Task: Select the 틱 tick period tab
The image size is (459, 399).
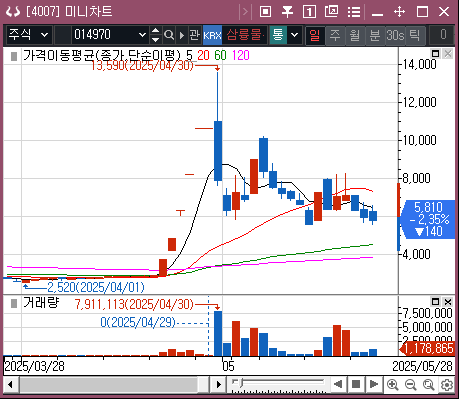Action: click(x=415, y=35)
